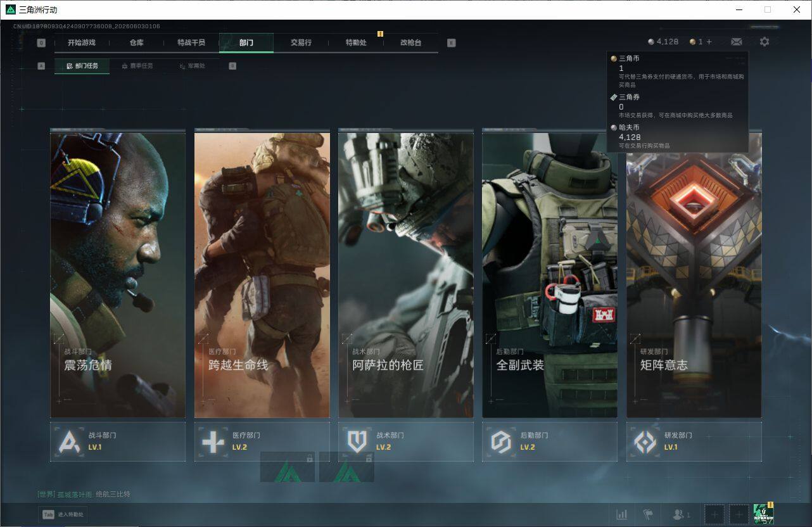The image size is (812, 527).
Task: Open the 矩阵意志 R&D department card
Action: (x=694, y=274)
